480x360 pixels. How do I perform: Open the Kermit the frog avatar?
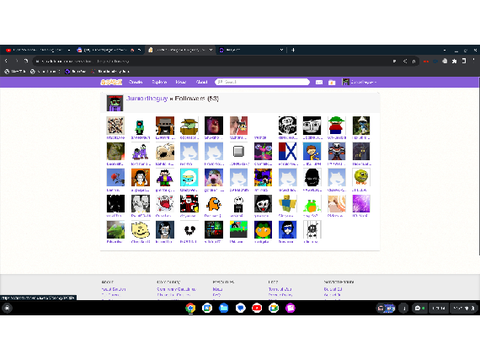tap(116, 230)
